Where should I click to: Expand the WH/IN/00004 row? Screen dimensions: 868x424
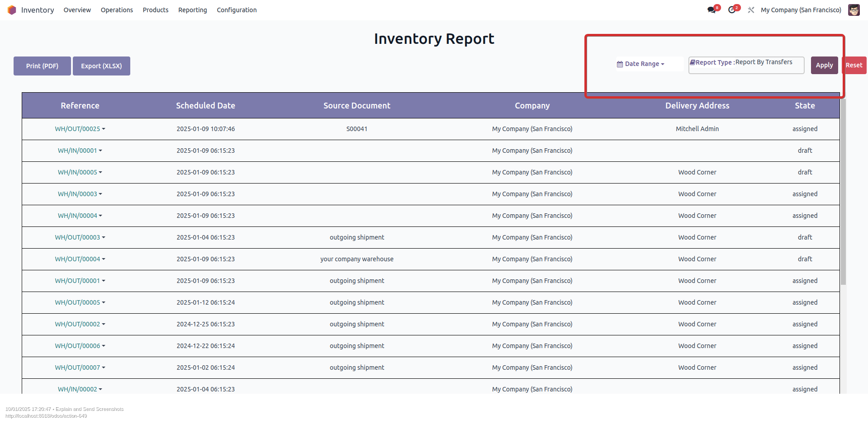80,216
